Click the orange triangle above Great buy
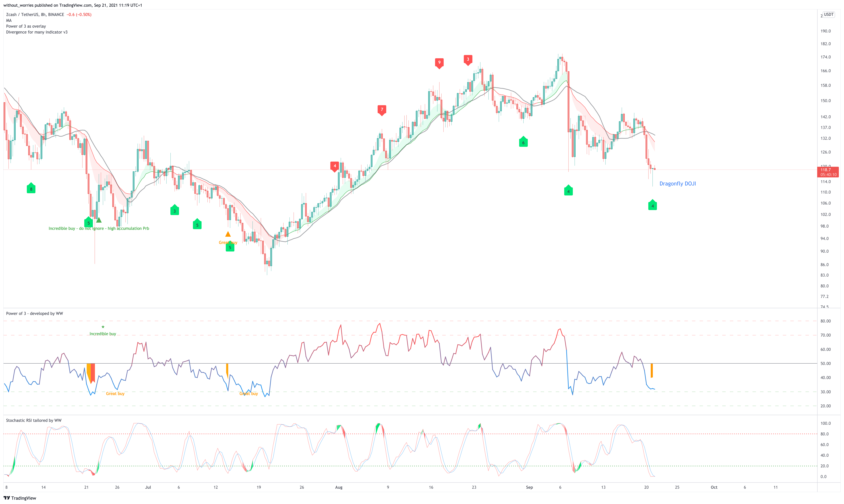844x504 pixels. [x=228, y=234]
